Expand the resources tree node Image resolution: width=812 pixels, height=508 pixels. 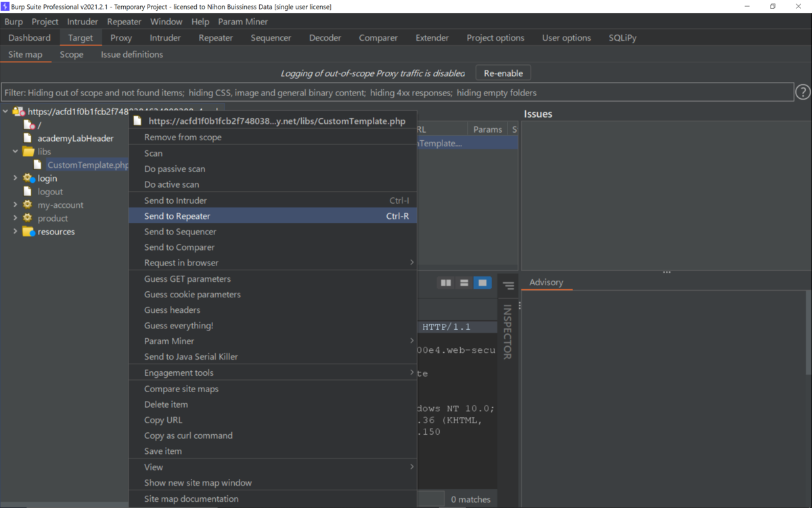point(16,232)
